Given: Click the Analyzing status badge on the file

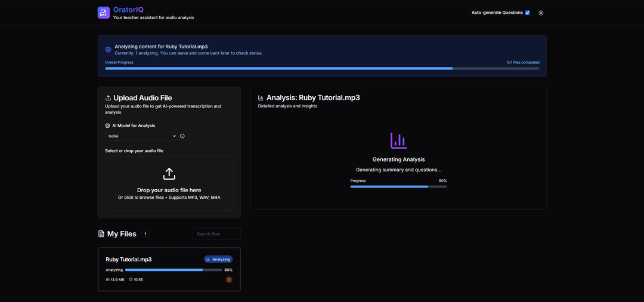Looking at the screenshot, I should (x=218, y=260).
